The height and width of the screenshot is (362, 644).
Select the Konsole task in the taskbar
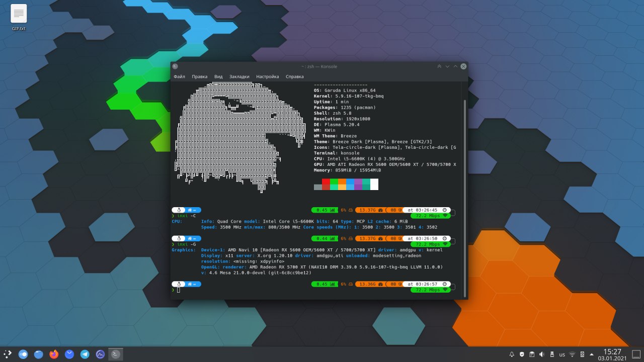(x=116, y=354)
